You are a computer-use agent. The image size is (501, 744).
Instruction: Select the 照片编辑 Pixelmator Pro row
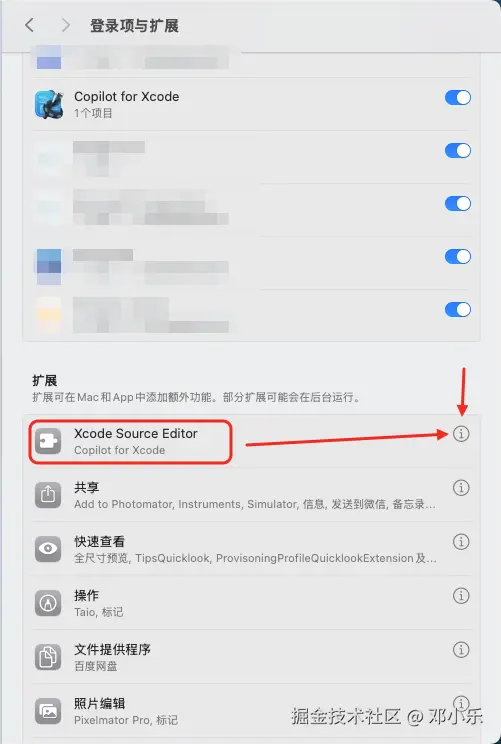pyautogui.click(x=252, y=711)
